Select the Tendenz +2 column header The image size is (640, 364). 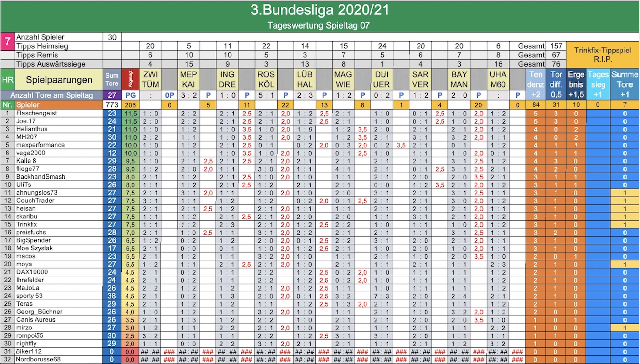click(536, 84)
